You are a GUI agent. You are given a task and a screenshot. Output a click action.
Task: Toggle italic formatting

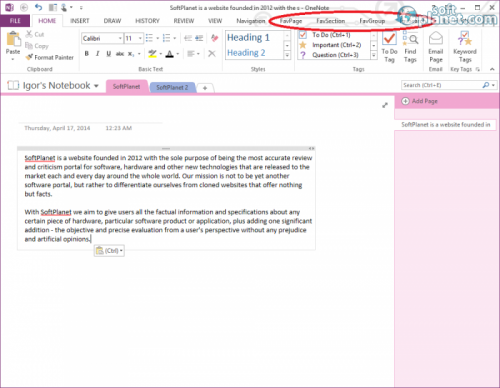tap(97, 53)
